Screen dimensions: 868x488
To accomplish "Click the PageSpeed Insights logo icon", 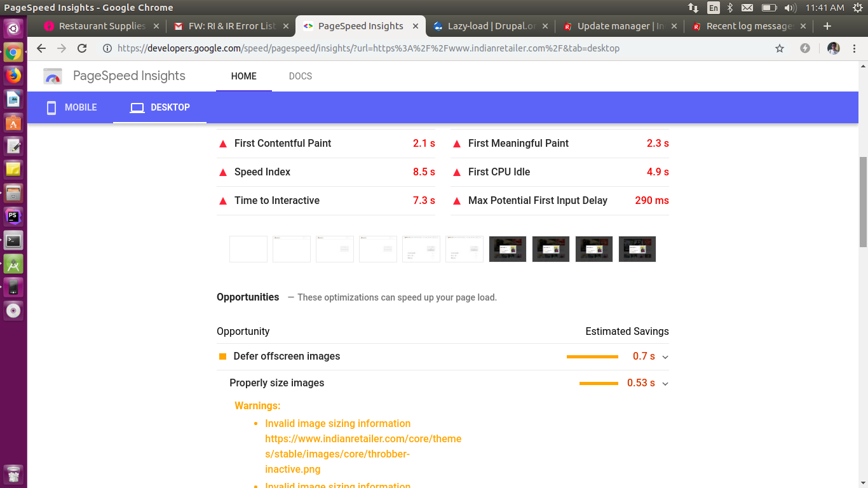I will click(x=53, y=76).
